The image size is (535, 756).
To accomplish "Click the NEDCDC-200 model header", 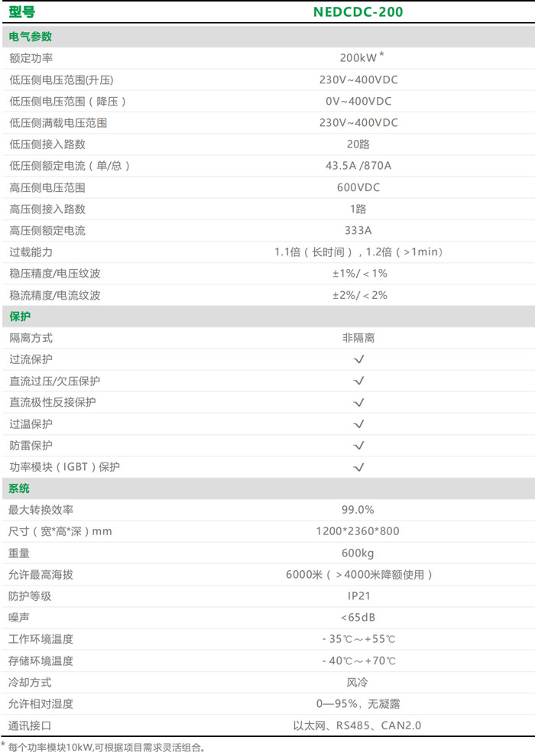I will click(358, 12).
